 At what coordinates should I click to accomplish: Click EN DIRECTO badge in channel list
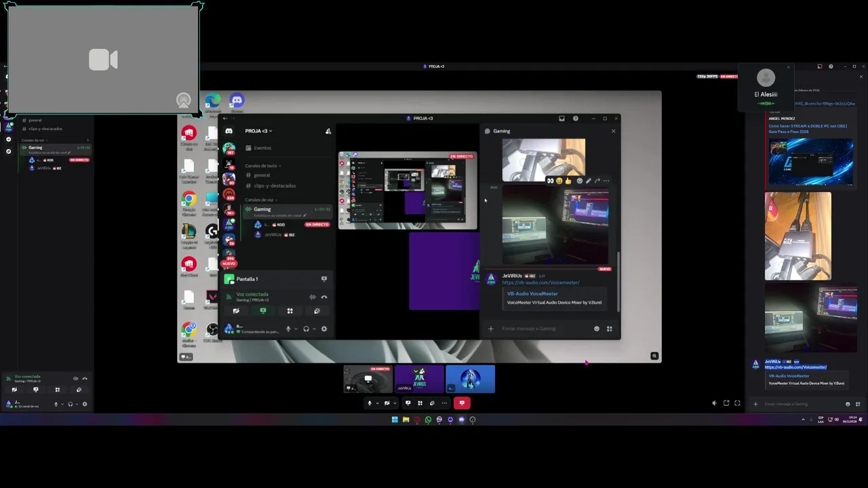pyautogui.click(x=79, y=160)
